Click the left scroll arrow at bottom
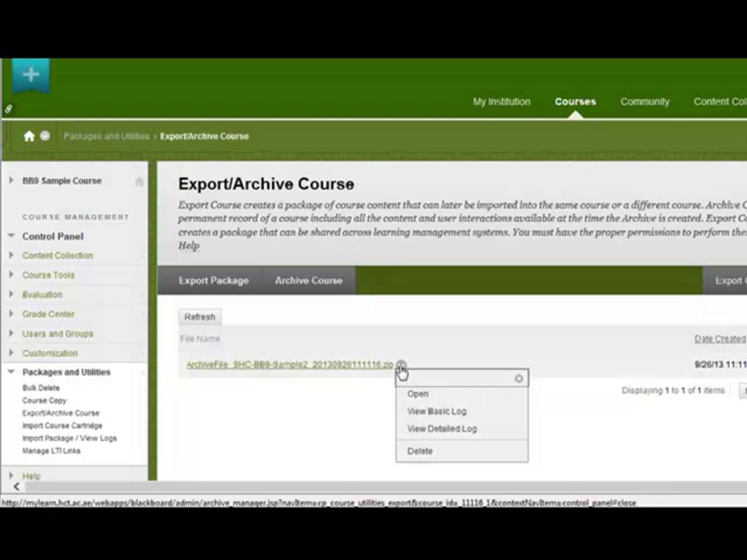Image resolution: width=747 pixels, height=560 pixels. click(x=16, y=486)
